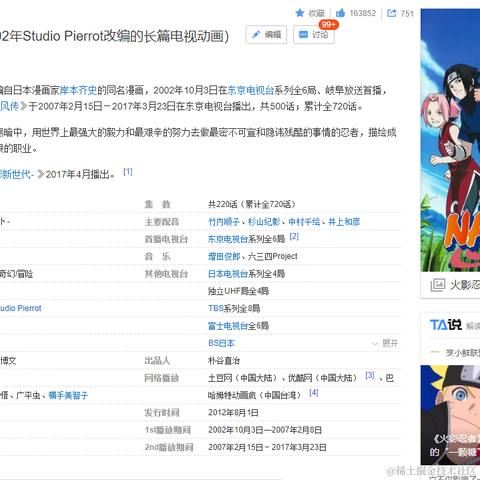Click the share count 751
Screen dimensions: 480x480
(x=407, y=14)
